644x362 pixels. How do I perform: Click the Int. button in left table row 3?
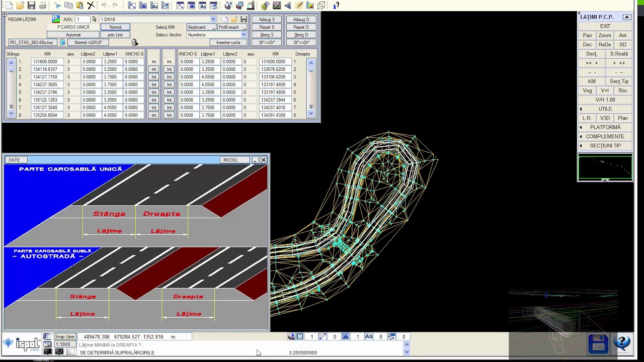pyautogui.click(x=154, y=77)
